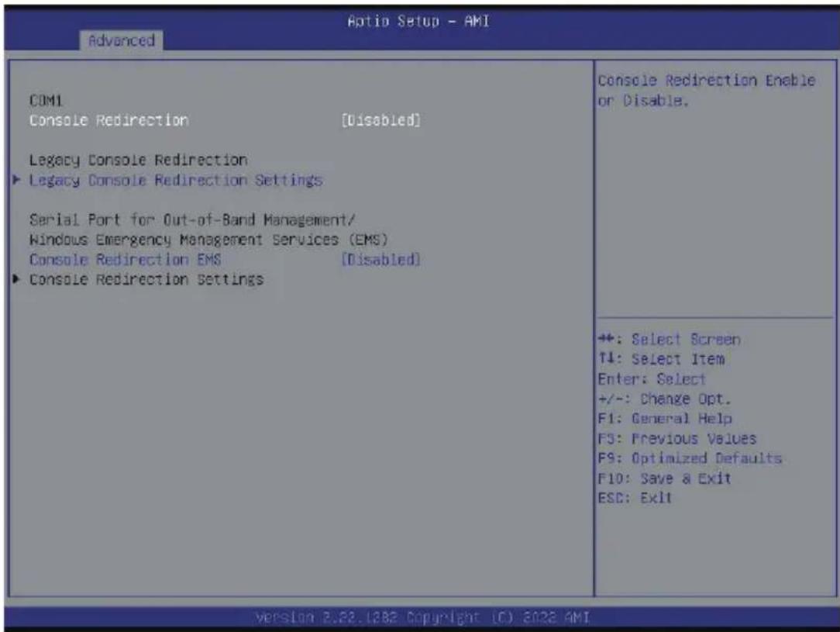Viewport: 840px width, 632px height.
Task: Open the Console Redirection Settings submenu
Action: 146,279
